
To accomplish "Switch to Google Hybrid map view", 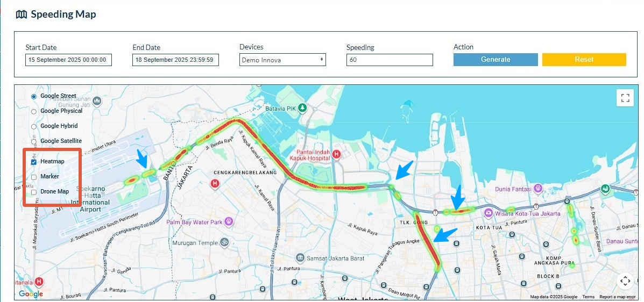I will tap(34, 126).
